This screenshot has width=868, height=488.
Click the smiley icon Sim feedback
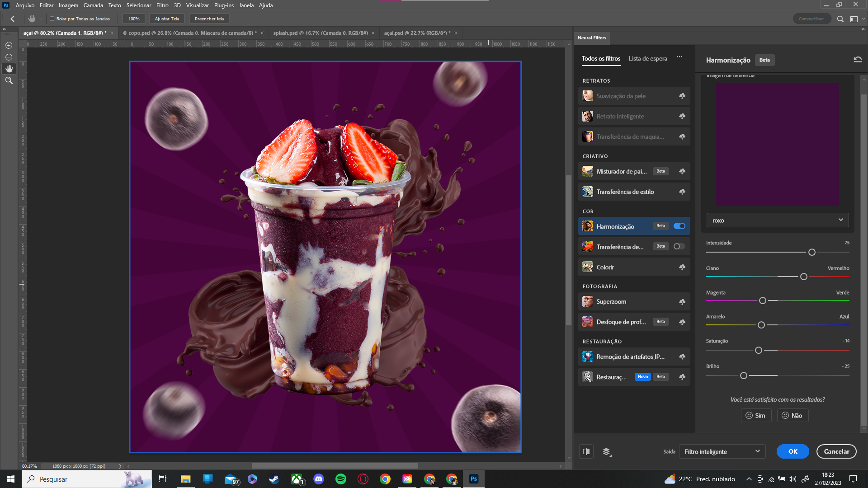click(x=749, y=415)
